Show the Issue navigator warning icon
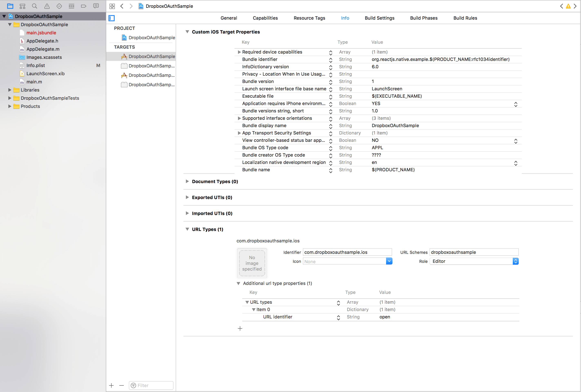581x392 pixels. [47, 6]
